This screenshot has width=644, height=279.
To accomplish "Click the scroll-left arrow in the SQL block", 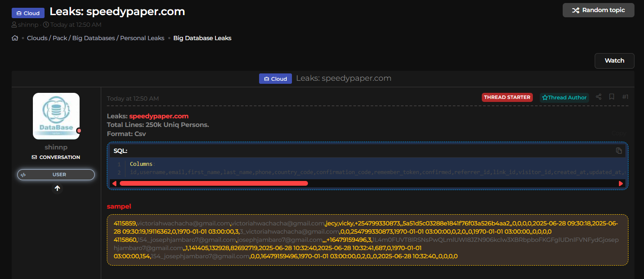I will pyautogui.click(x=114, y=184).
